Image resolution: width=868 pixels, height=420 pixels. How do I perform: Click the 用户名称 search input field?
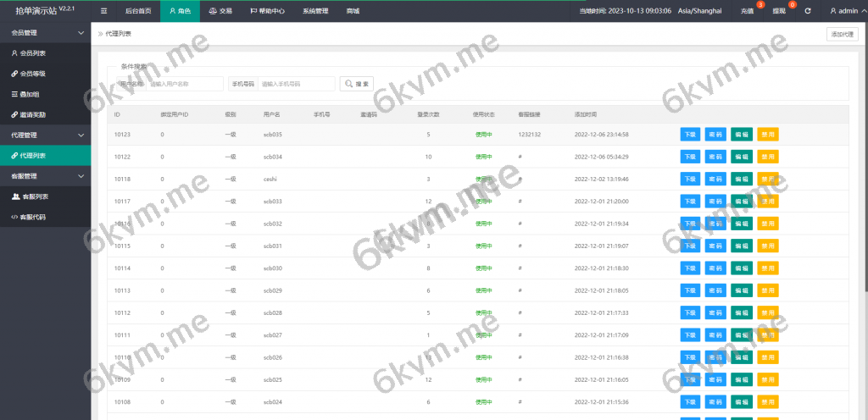coord(184,84)
